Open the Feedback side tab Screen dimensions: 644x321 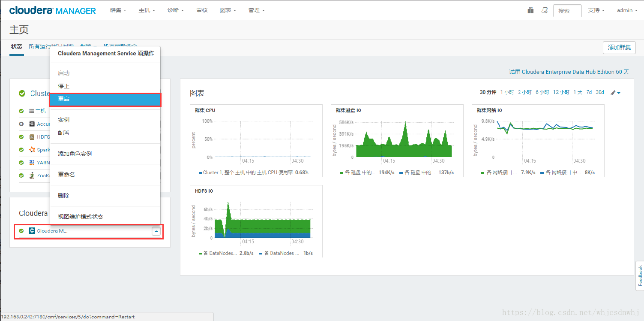pos(640,276)
